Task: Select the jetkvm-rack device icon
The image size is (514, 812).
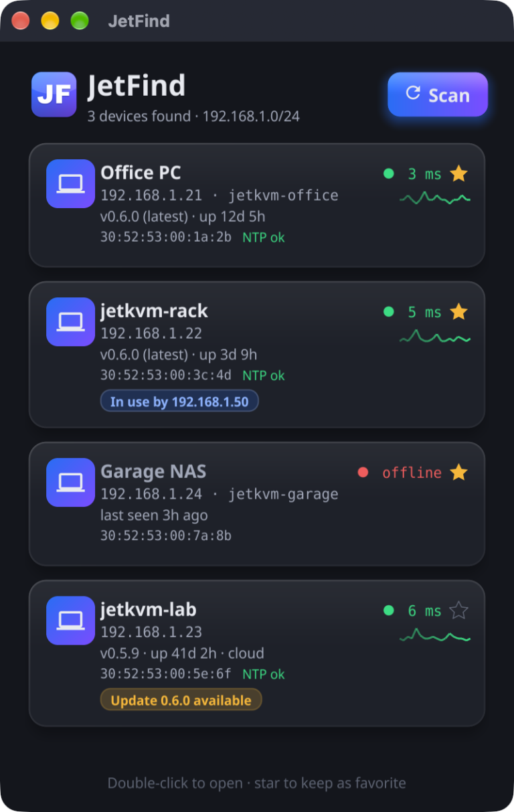Action: (70, 321)
